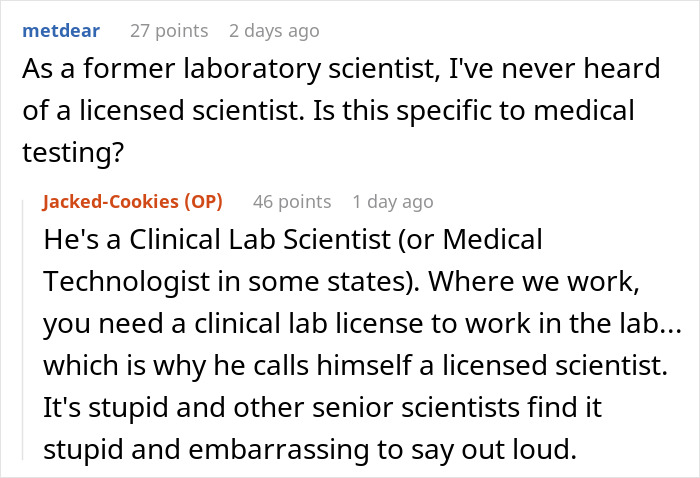Open the '2 days ago' comment permalink
This screenshot has height=478, width=700.
click(x=274, y=31)
